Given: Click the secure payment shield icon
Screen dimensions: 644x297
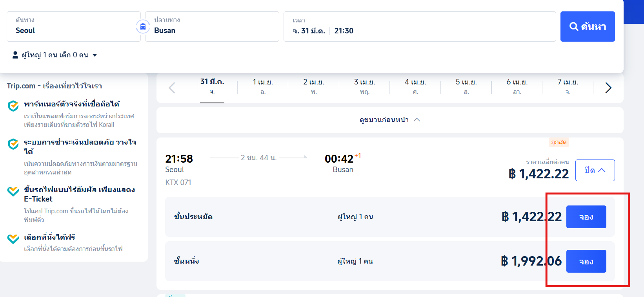Looking at the screenshot, I should (13, 144).
